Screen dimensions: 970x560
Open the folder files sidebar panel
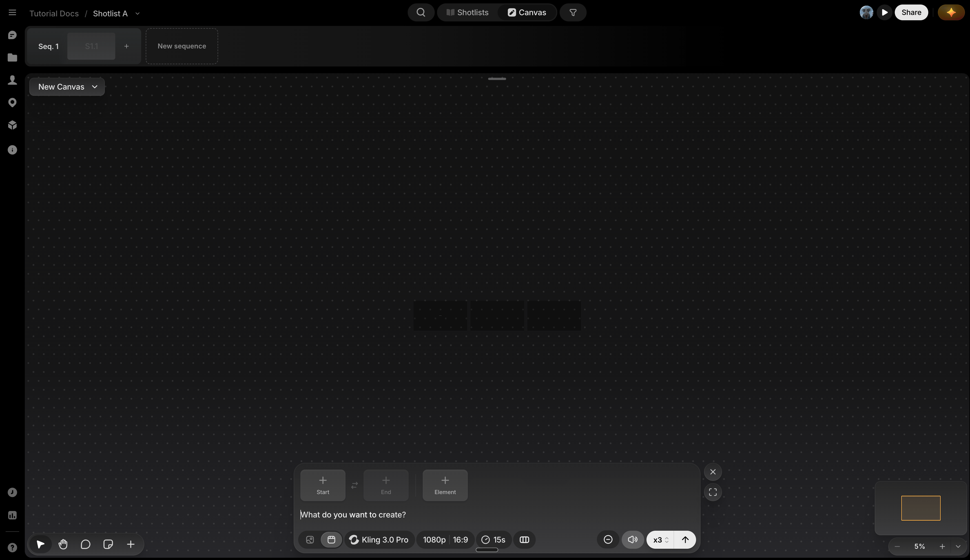12,57
